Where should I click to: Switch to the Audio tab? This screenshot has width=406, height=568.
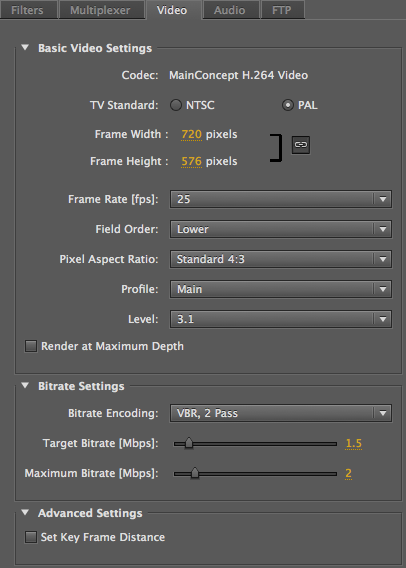(x=230, y=10)
